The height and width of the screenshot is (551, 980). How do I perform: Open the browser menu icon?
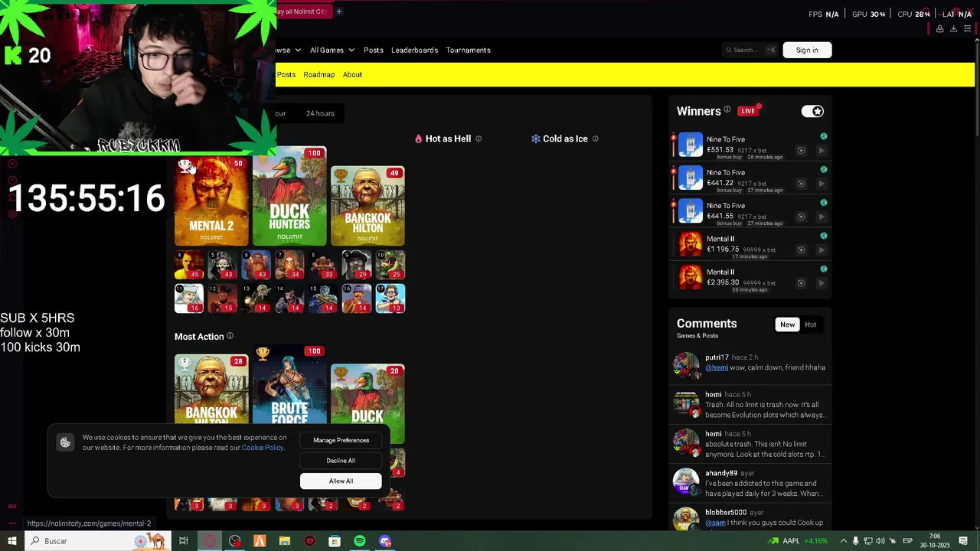pos(967,29)
